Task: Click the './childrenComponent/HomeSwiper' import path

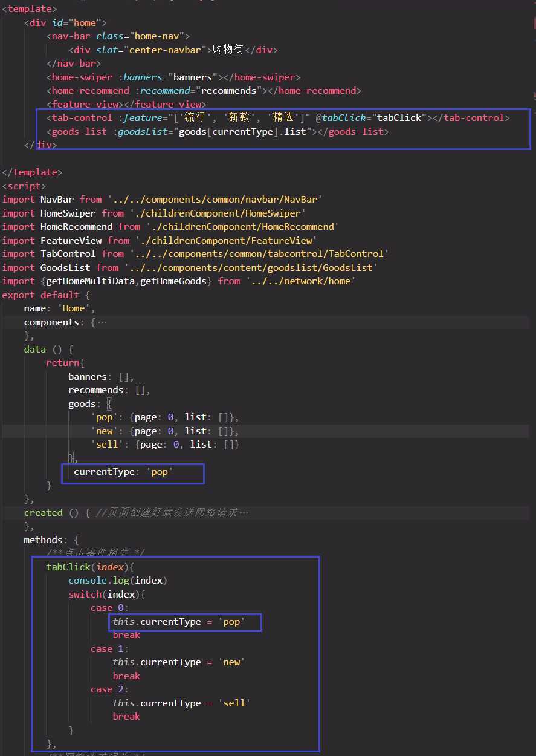Action: click(218, 213)
